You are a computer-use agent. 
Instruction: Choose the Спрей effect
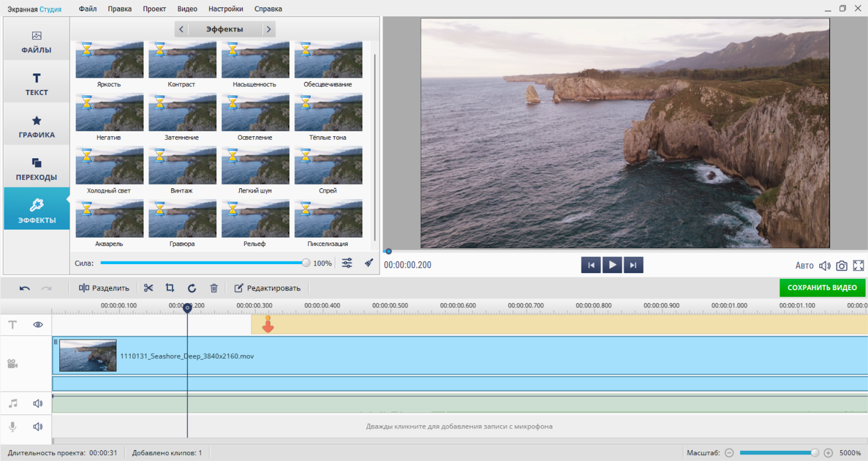click(328, 166)
